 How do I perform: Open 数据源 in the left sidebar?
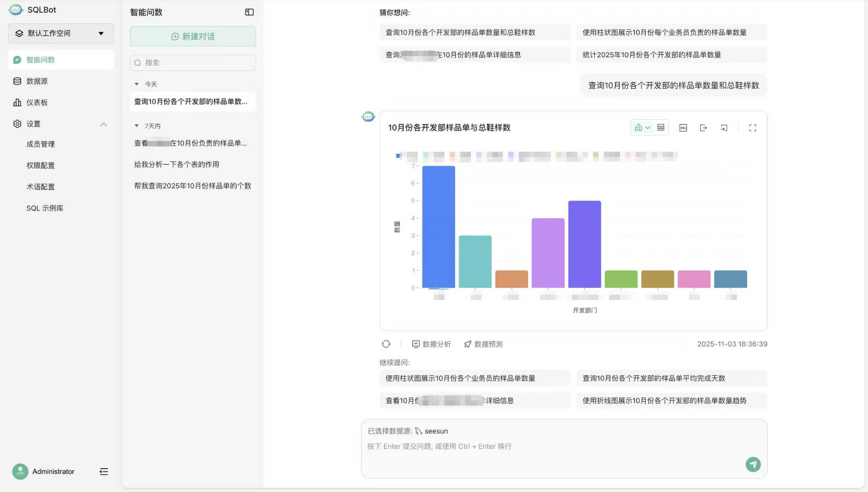[x=37, y=81]
